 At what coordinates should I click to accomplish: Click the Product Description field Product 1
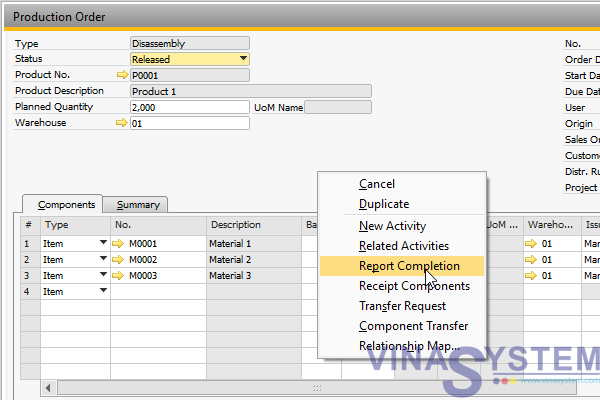(x=251, y=91)
